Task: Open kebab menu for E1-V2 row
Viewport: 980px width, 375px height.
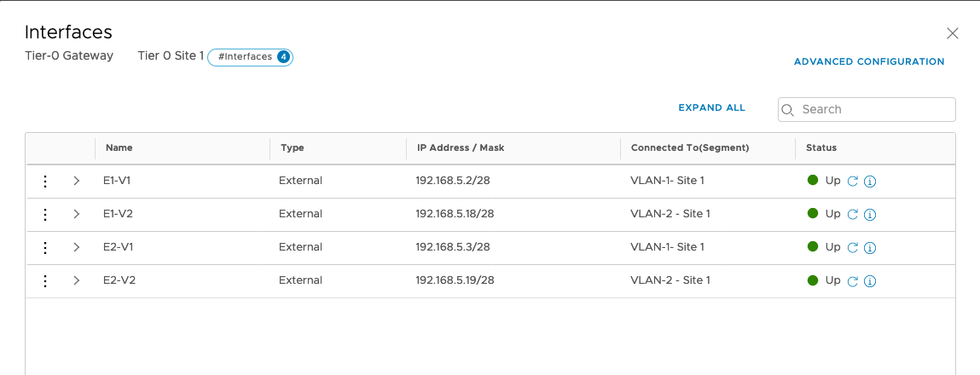Action: pos(45,214)
